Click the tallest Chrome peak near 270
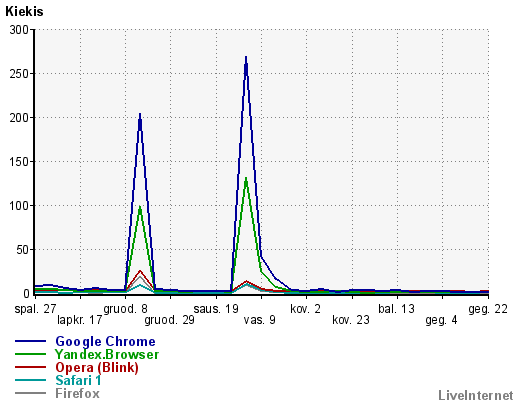Screen dimensions: 520x405 point(246,57)
